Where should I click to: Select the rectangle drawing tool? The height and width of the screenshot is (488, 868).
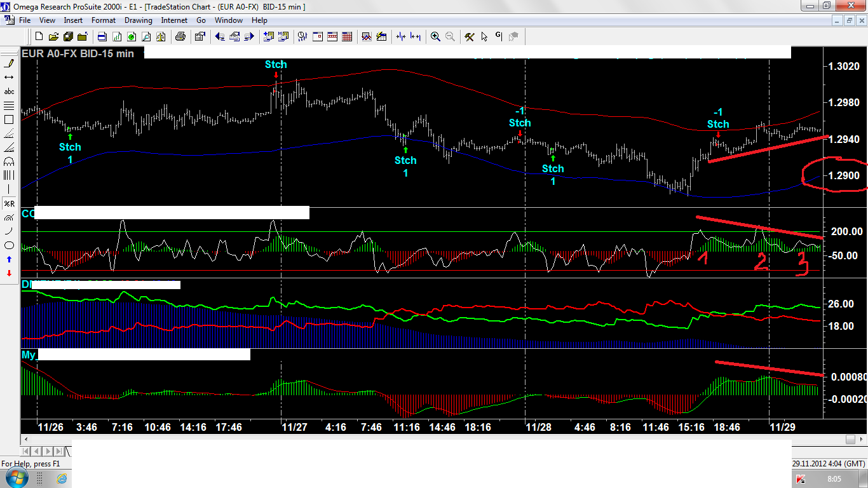tap(9, 119)
